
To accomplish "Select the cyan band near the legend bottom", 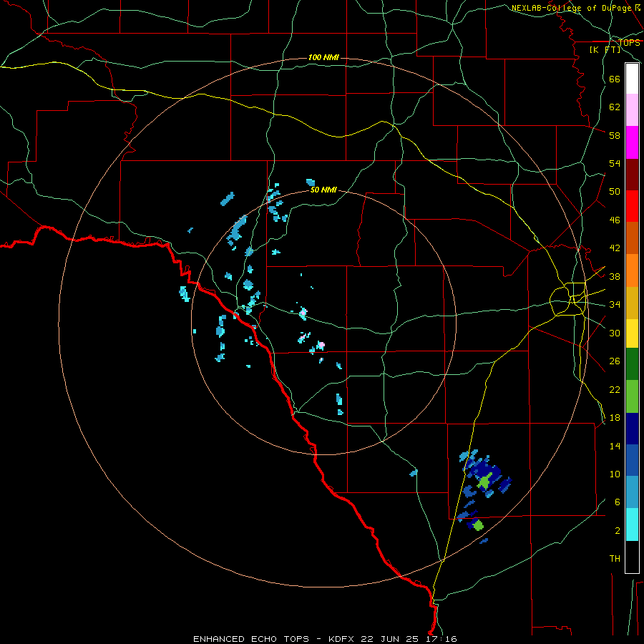I will 632,525.
